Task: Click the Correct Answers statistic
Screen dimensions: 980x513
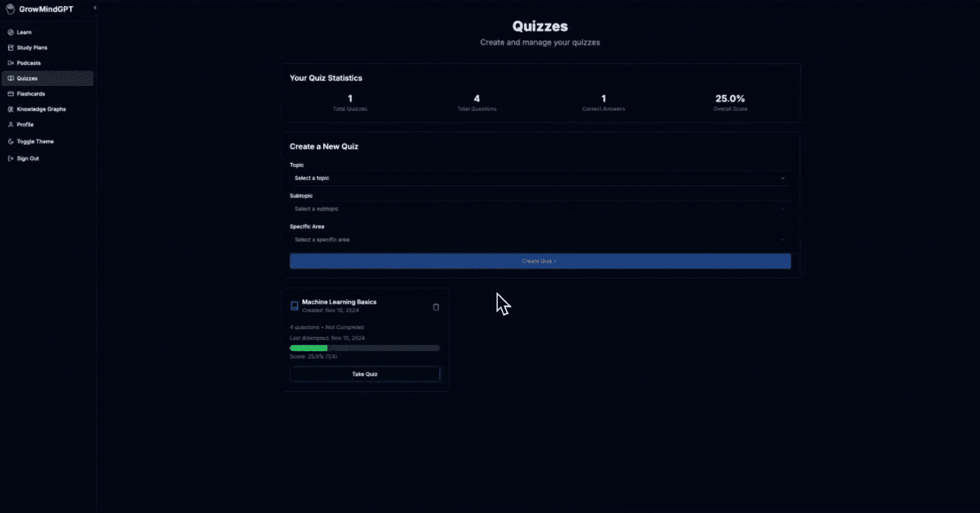Action: pyautogui.click(x=603, y=103)
